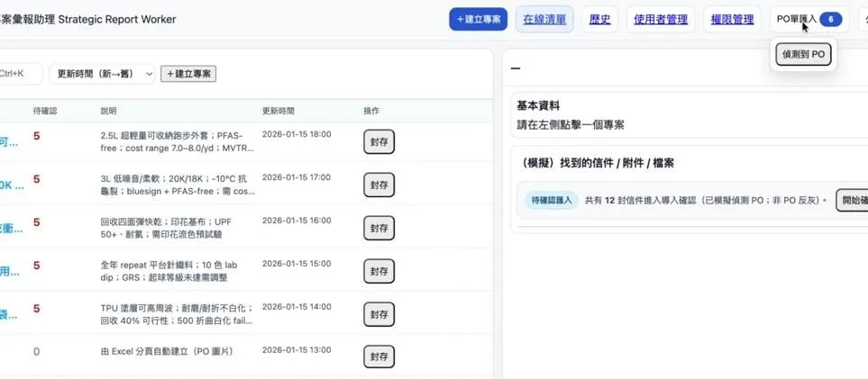Click timestamp 2026-01-15 13:00

[297, 349]
